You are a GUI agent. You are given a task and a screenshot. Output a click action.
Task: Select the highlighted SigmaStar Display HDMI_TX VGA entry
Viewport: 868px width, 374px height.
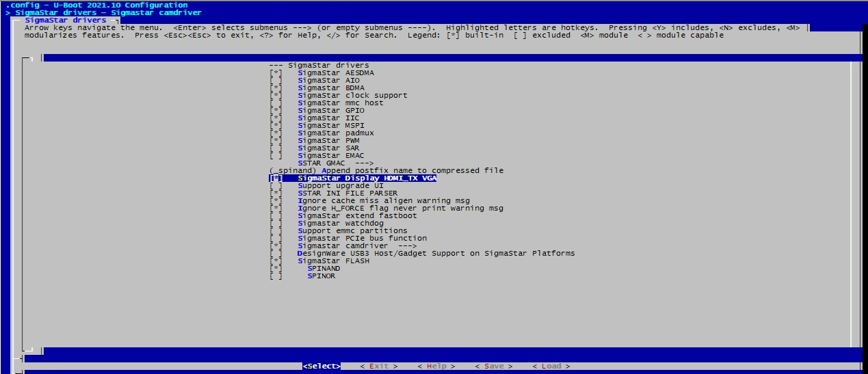pyautogui.click(x=367, y=178)
